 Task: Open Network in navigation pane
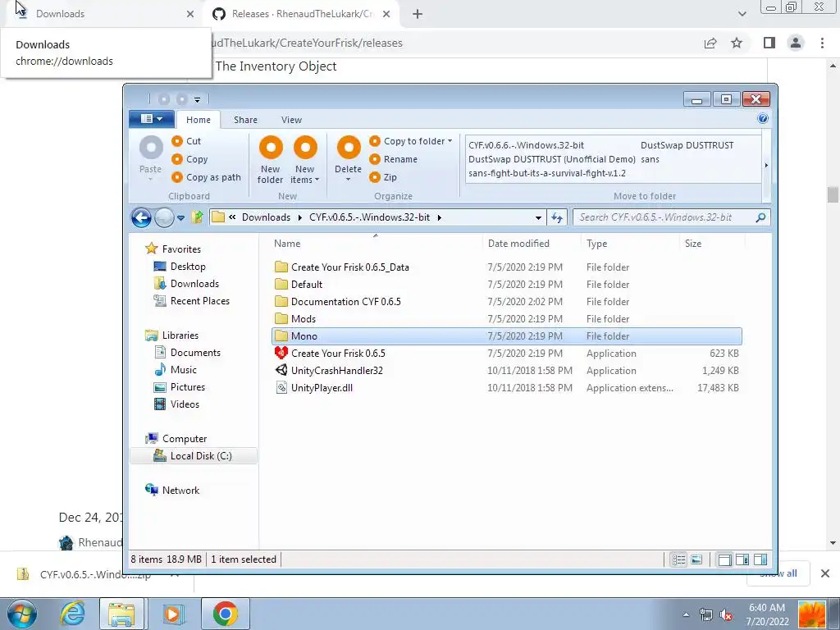[172, 491]
